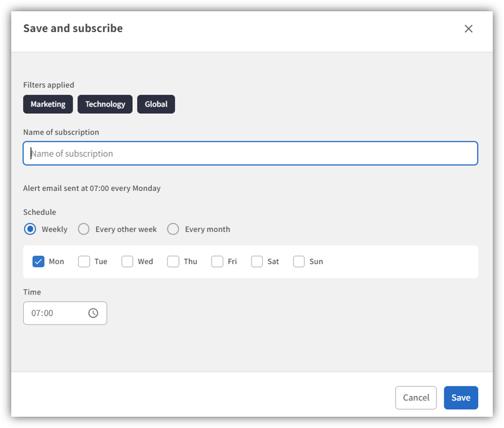
Task: Enable alerts on Thu
Action: coord(173,261)
